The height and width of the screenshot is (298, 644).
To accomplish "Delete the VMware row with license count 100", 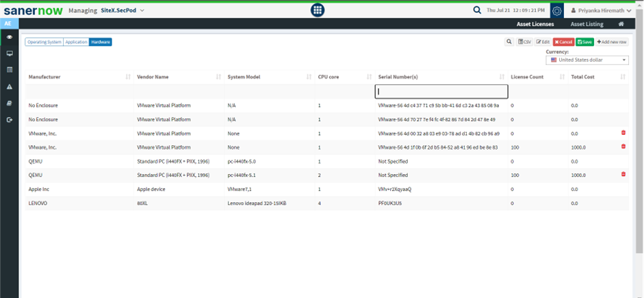I will (623, 147).
